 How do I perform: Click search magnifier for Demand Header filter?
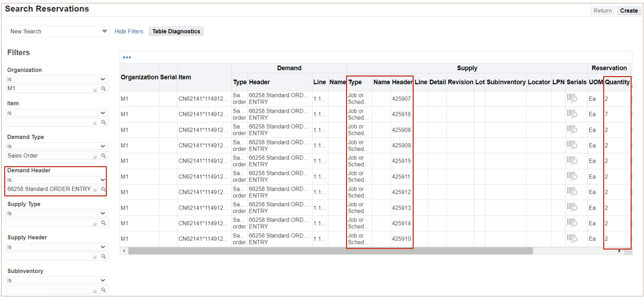point(104,189)
